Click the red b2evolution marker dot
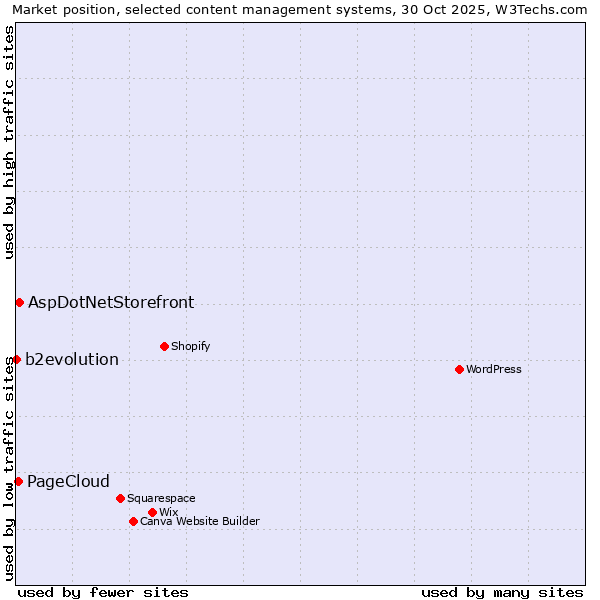600x600 pixels. (16, 359)
